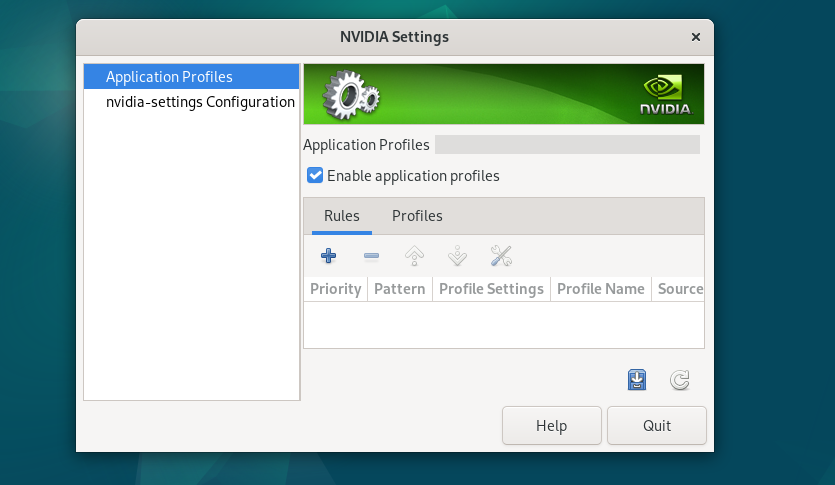835x485 pixels.
Task: Click the gears icon in the banner
Action: point(351,95)
